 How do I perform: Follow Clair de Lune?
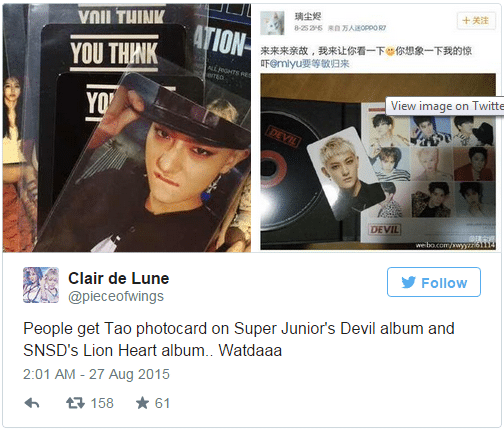click(x=434, y=282)
